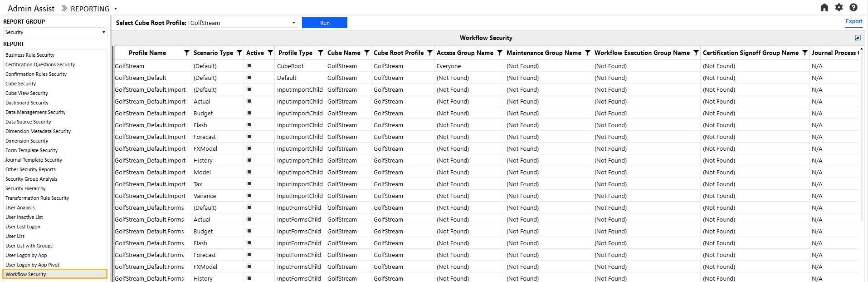Click the Admin Assist title
The height and width of the screenshot is (282, 868).
click(x=31, y=9)
